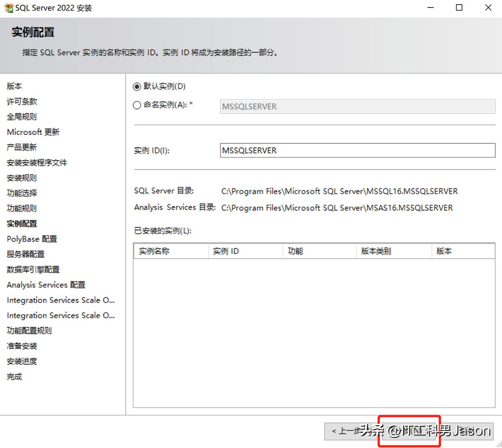Screen dimensions: 502x448
Task: Navigate to 服务器配置 step
Action: (x=25, y=254)
